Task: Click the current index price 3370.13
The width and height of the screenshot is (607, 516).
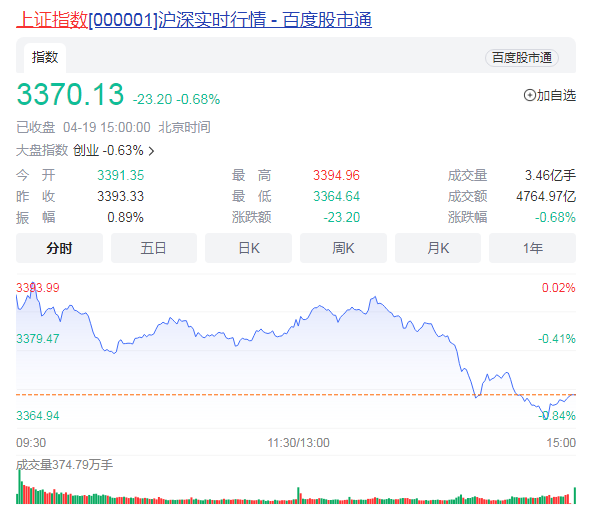Action: point(70,96)
